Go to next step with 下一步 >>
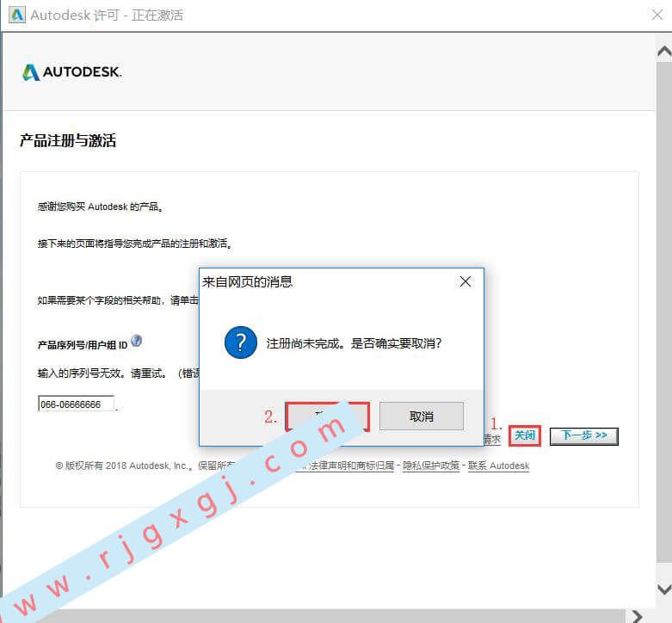Viewport: 672px width, 623px height. point(583,436)
